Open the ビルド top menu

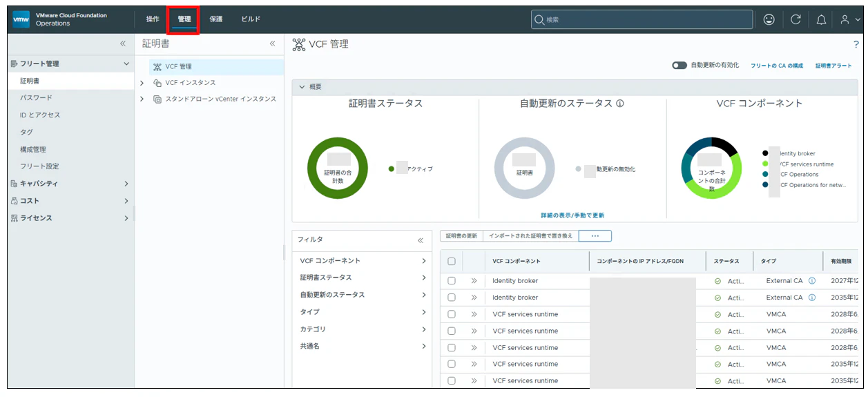[x=251, y=19]
